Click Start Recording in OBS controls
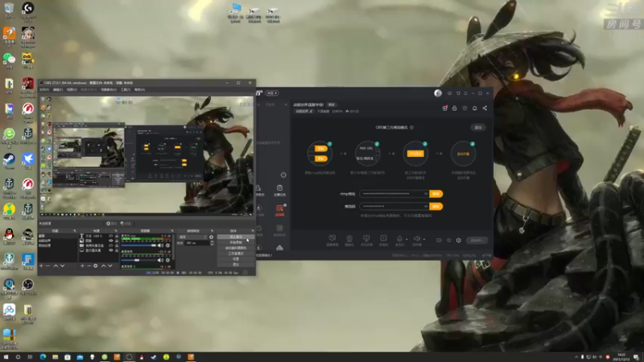This screenshot has height=362, width=644. click(236, 242)
